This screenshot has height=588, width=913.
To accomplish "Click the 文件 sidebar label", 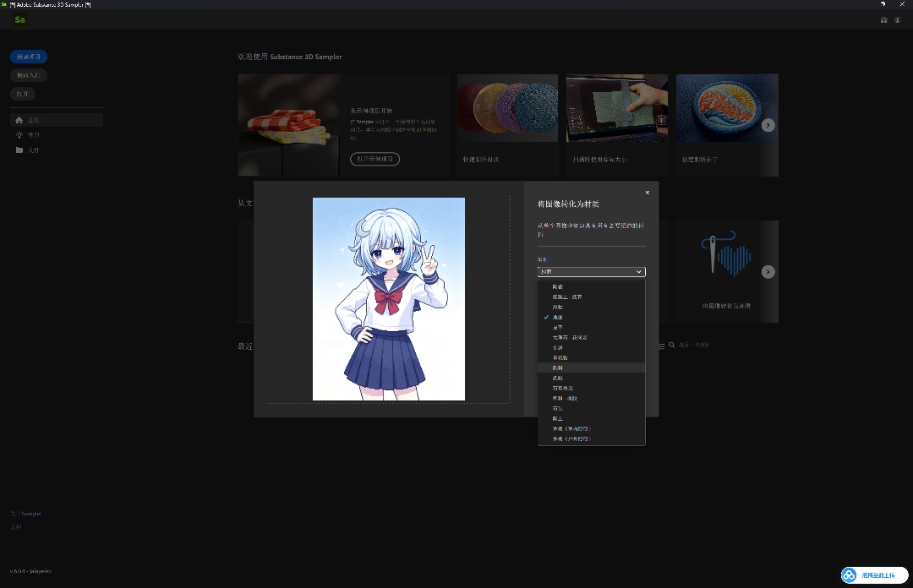I will click(x=33, y=150).
